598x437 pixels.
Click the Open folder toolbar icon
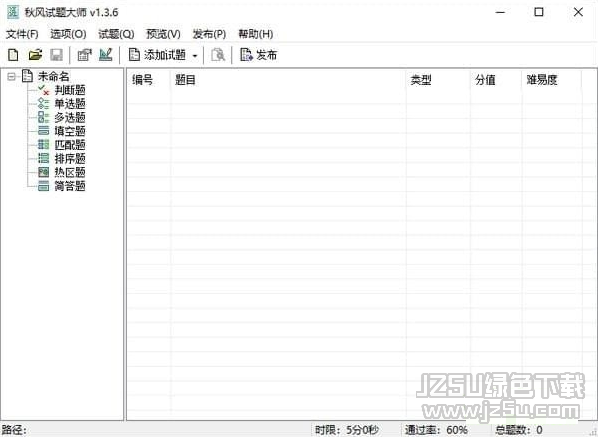[x=35, y=55]
